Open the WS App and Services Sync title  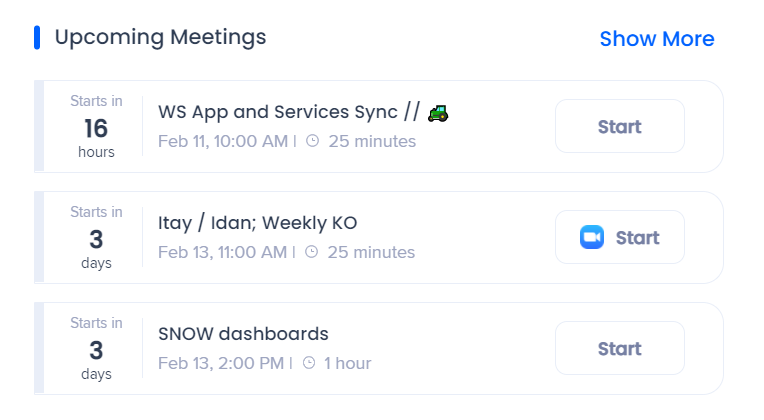[x=290, y=112]
